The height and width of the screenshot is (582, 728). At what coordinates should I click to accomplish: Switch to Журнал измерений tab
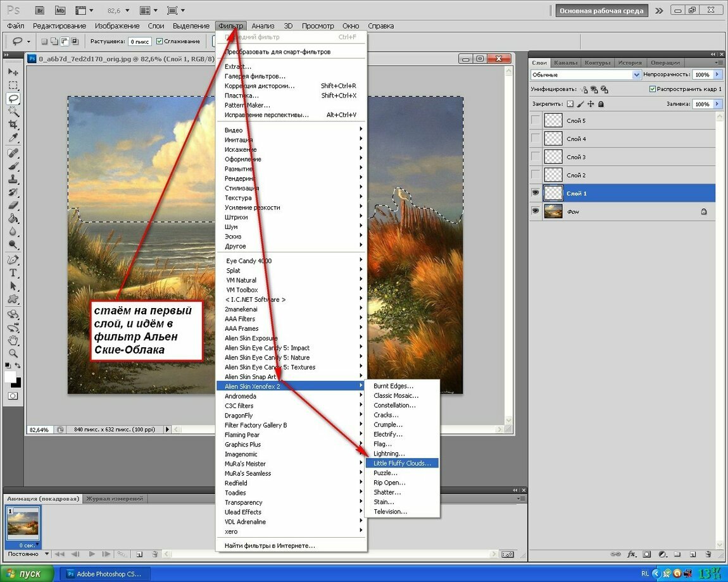(114, 499)
